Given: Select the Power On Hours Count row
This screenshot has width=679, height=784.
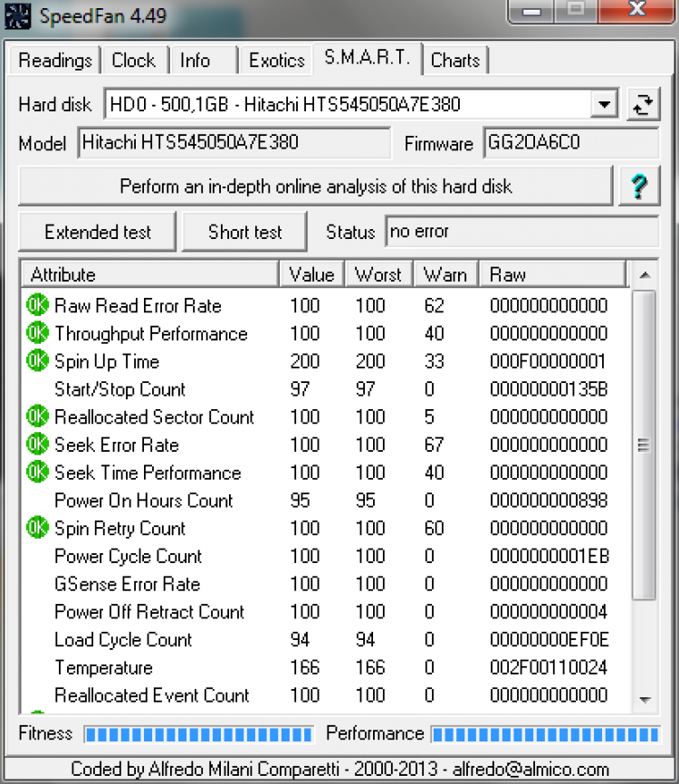Looking at the screenshot, I should tap(325, 500).
